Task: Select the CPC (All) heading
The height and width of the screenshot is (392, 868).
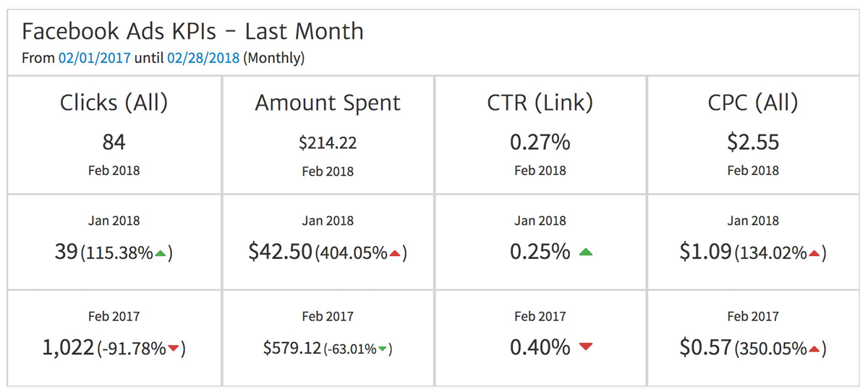Action: (x=753, y=103)
